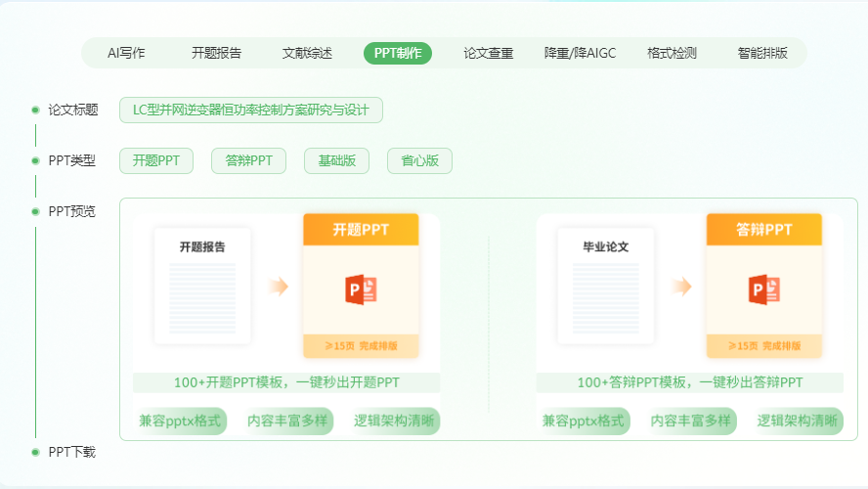This screenshot has height=489, width=868.
Task: Click the thesis title field with LC型并网逆变器
Action: pos(251,110)
